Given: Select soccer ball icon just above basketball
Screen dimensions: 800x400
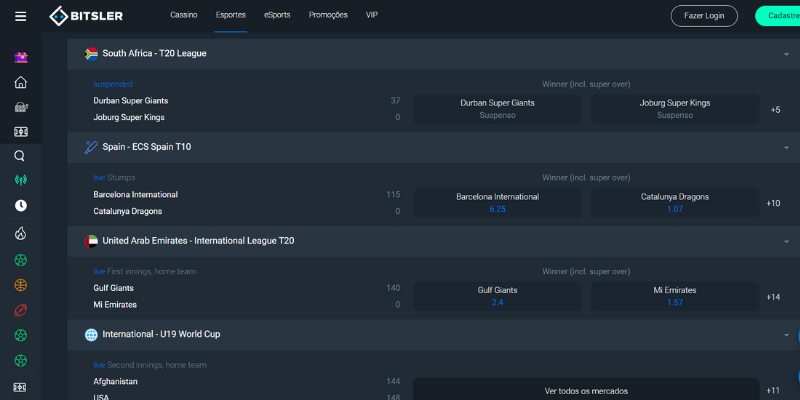Looking at the screenshot, I should click(x=20, y=260).
